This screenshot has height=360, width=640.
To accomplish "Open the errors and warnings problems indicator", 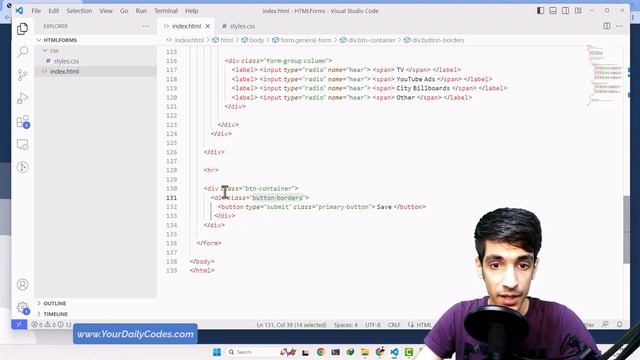I will tap(51, 324).
